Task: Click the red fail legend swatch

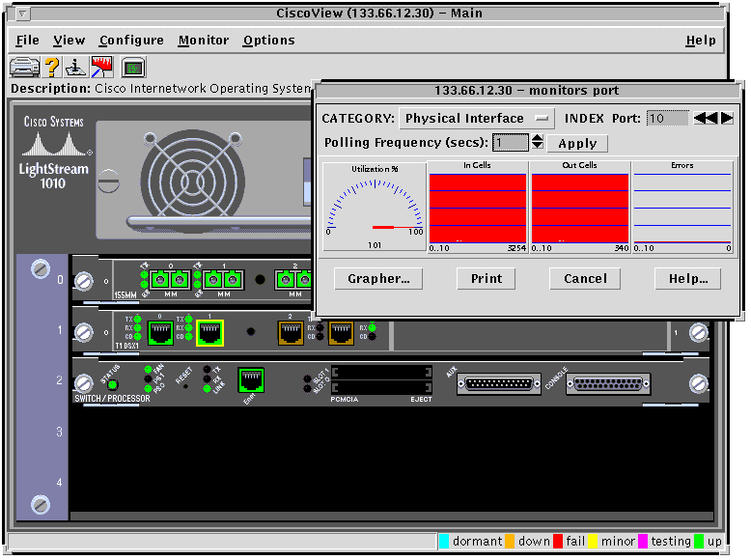Action: 558,542
